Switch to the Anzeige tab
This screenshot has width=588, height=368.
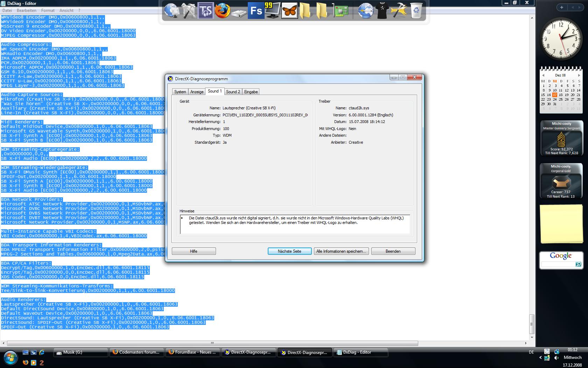click(x=197, y=92)
